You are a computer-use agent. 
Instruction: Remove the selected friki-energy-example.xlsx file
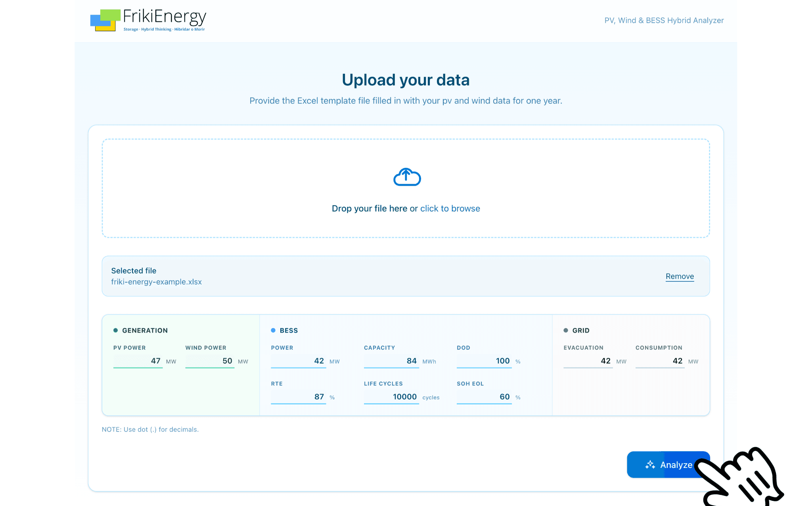pos(679,276)
